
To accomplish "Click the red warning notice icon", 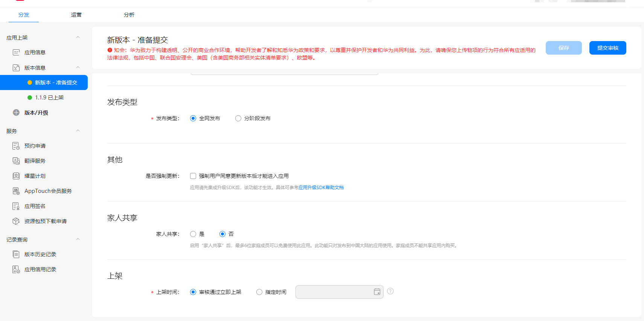I will (x=110, y=50).
